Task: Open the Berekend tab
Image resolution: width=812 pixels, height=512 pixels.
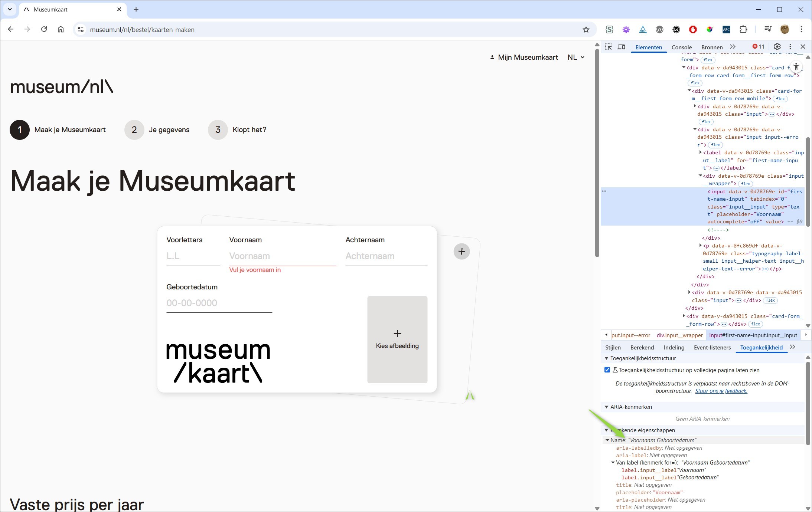Action: point(642,347)
